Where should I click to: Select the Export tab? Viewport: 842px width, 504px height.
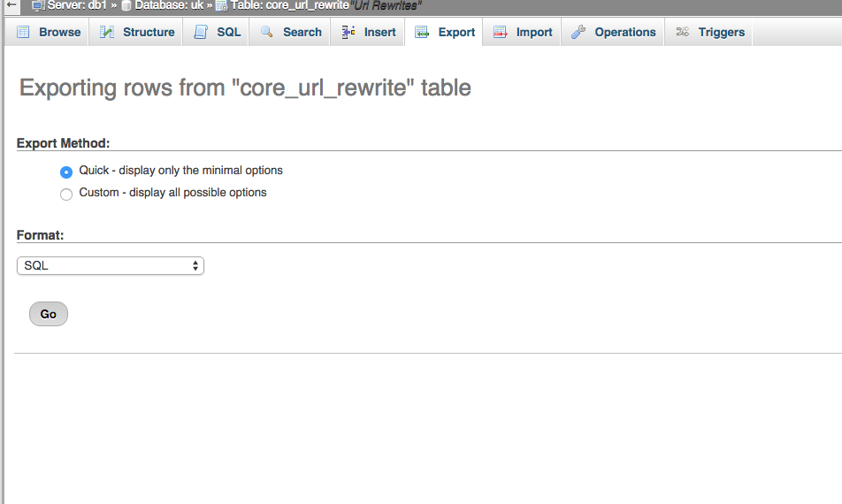(444, 32)
